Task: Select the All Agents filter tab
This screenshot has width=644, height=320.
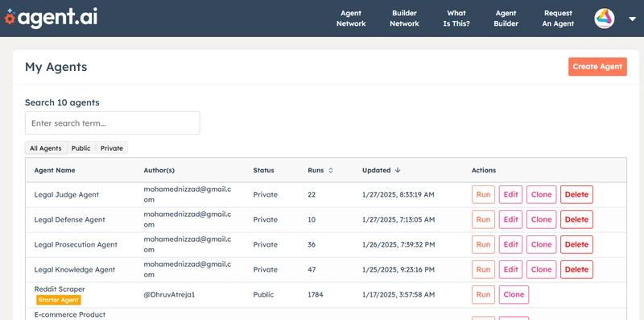Action: point(46,148)
